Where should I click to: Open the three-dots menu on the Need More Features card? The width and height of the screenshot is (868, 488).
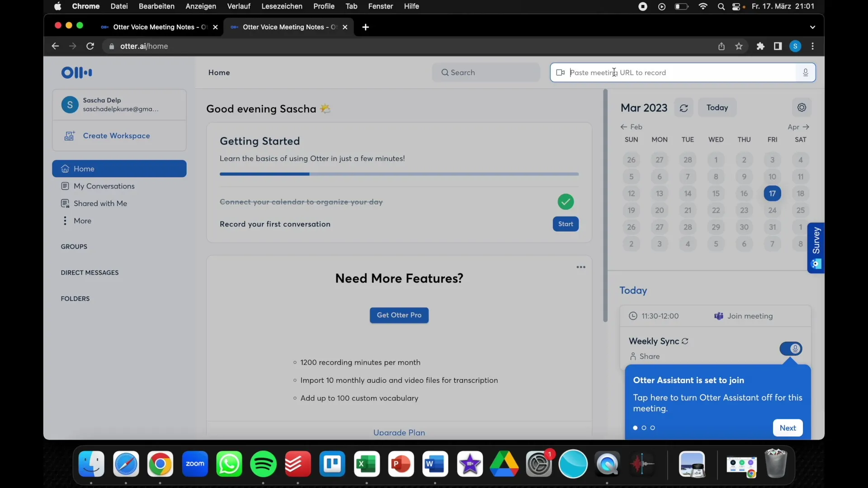(x=581, y=267)
